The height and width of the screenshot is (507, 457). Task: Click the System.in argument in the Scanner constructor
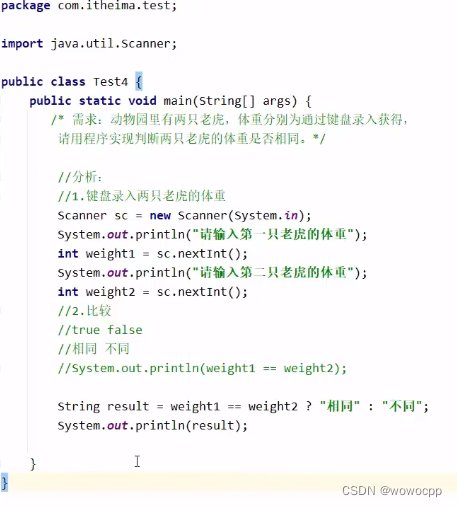[x=266, y=215]
